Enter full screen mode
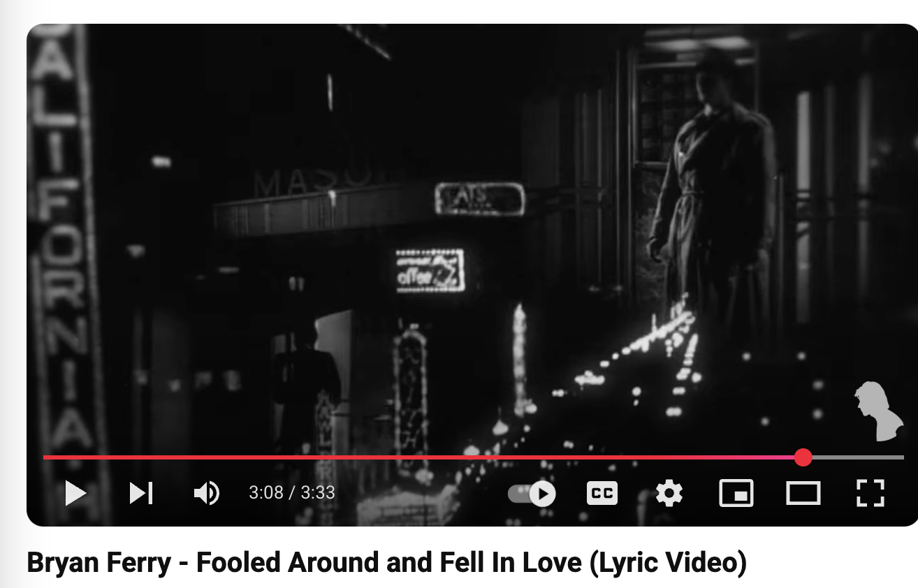918x588 pixels. click(x=870, y=493)
